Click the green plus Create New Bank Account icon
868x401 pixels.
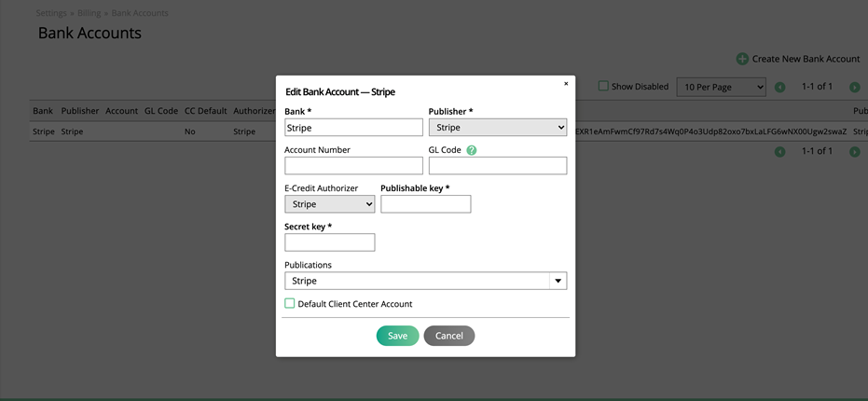(x=742, y=59)
